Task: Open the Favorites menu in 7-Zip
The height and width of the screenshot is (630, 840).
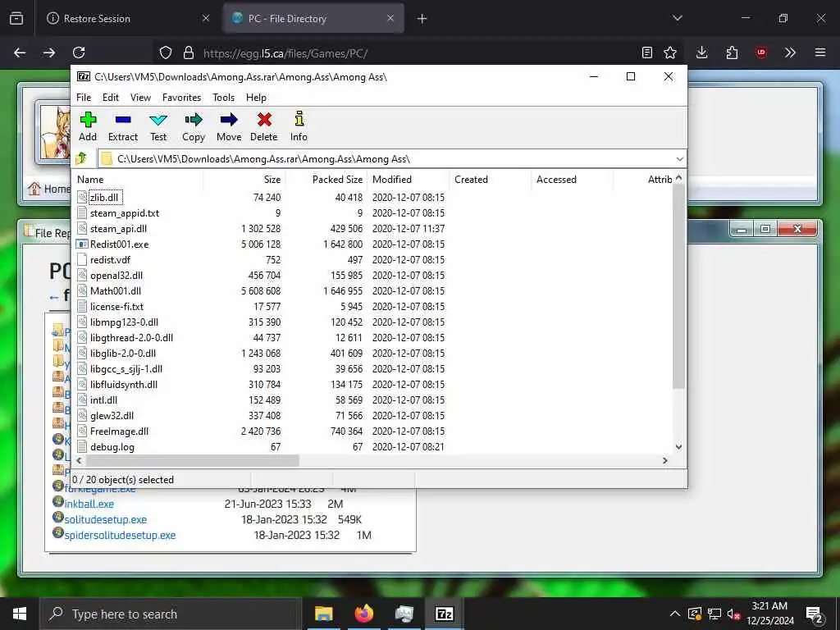Action: pyautogui.click(x=181, y=98)
